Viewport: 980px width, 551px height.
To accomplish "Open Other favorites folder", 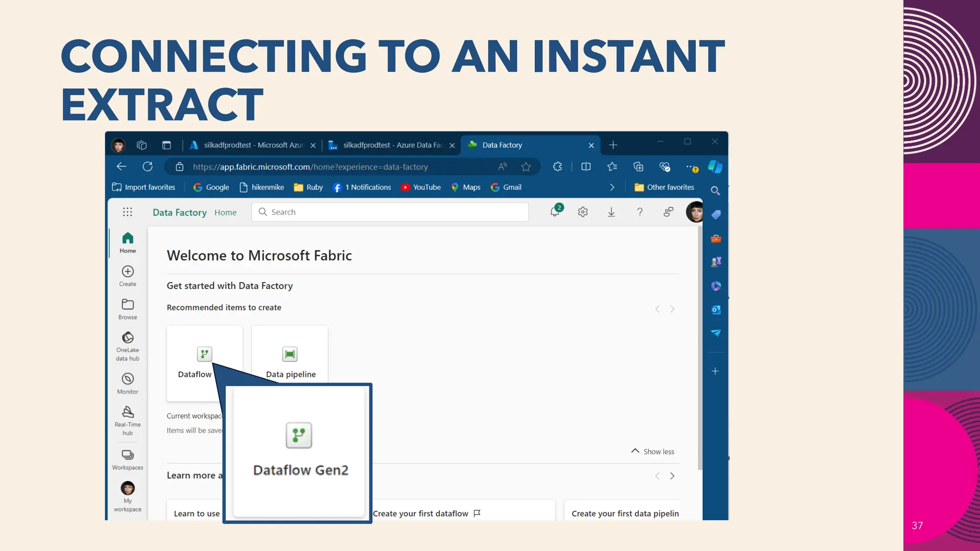I will pos(664,187).
